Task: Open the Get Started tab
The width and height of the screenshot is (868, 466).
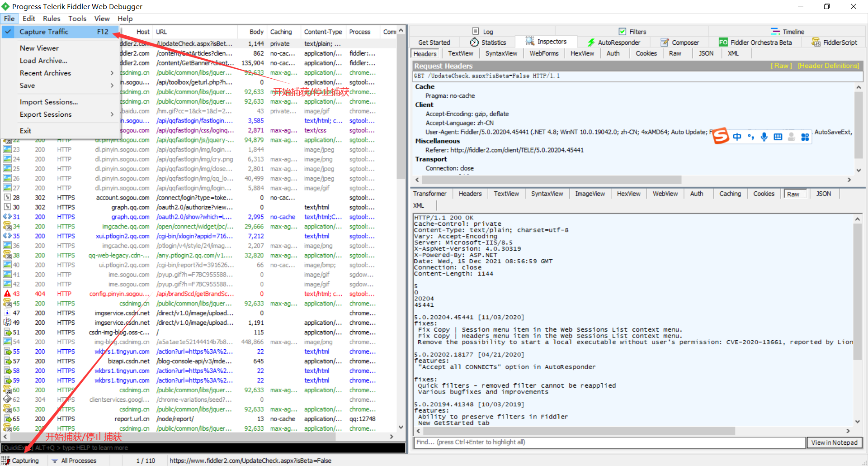Action: [x=434, y=43]
